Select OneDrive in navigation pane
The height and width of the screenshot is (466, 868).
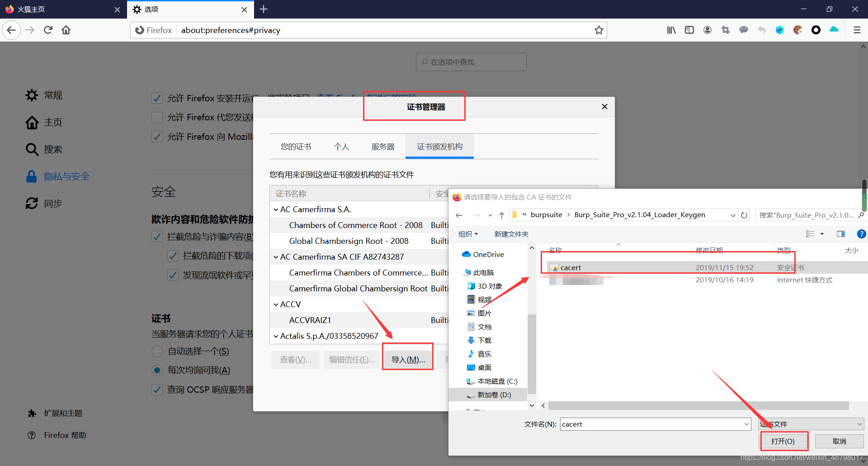[x=483, y=254]
